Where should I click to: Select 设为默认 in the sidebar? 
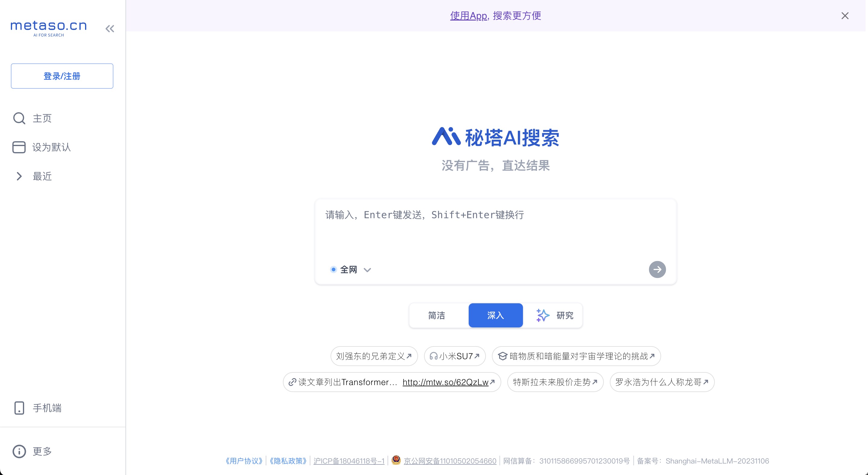point(42,147)
